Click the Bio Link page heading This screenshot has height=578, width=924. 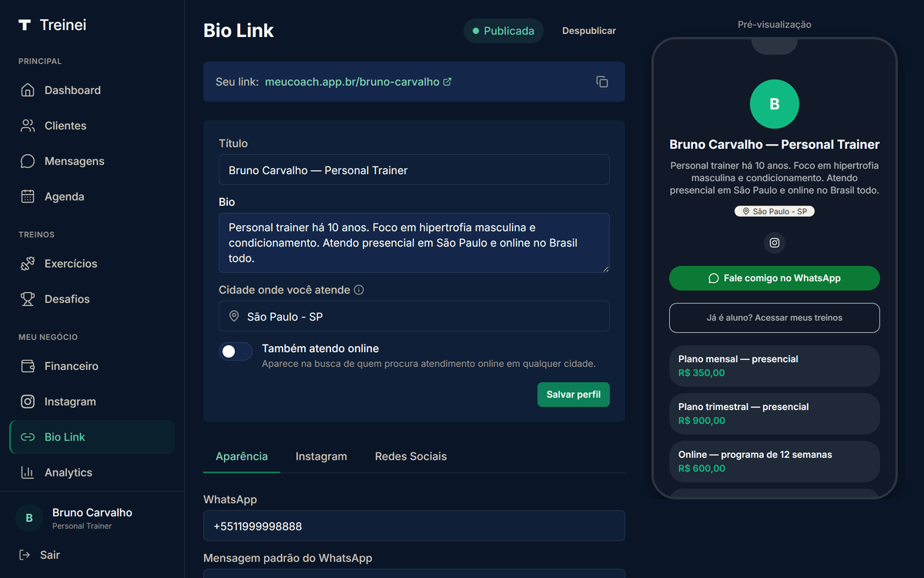(239, 31)
